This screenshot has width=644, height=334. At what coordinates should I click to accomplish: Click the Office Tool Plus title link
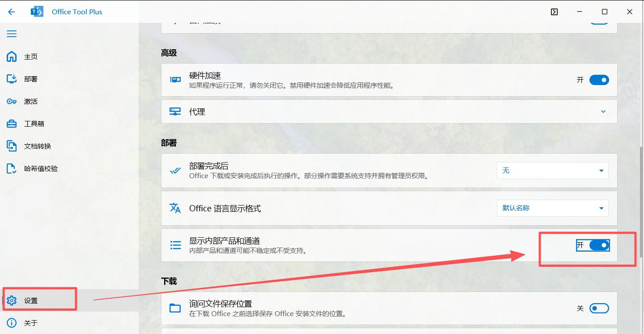pos(76,12)
